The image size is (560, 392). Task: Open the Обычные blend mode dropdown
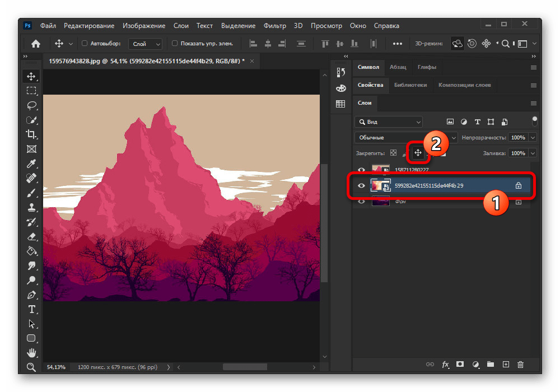click(x=406, y=137)
